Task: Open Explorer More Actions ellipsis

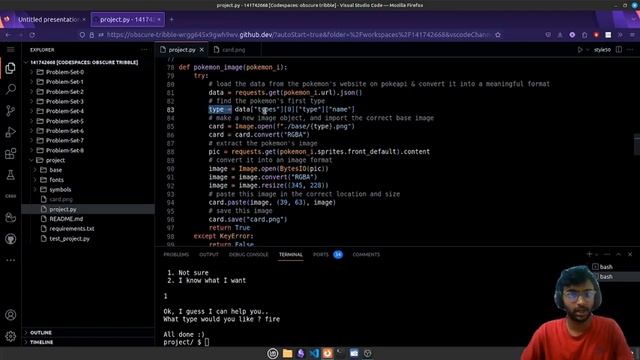Action: tap(144, 50)
